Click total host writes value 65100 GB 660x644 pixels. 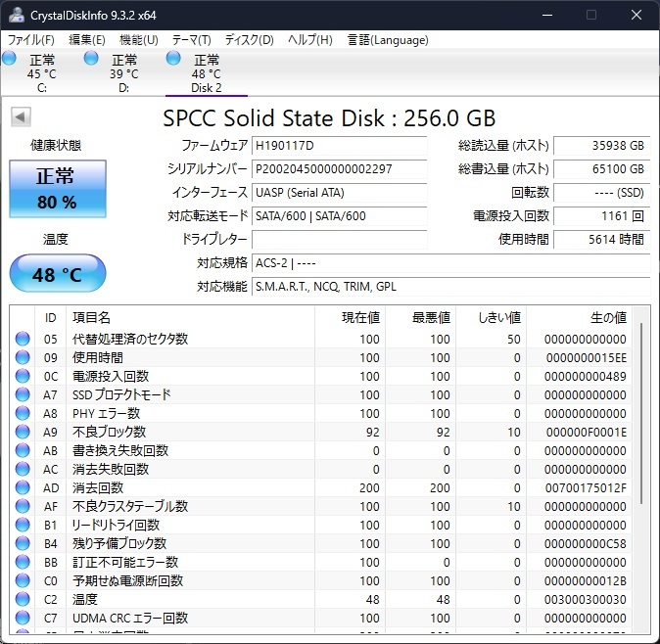point(602,169)
